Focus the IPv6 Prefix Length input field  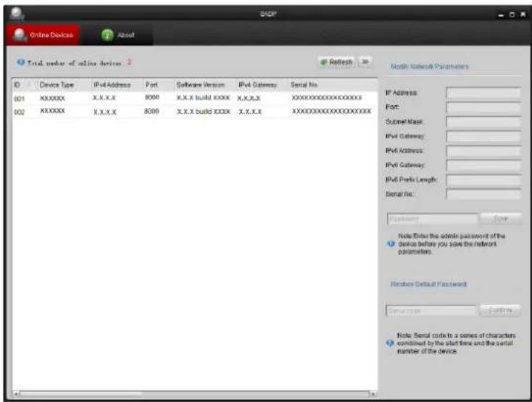click(483, 180)
